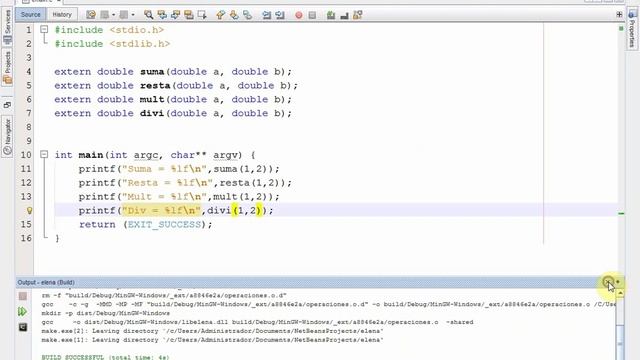The image size is (640, 360).
Task: Click the split editor plus icon
Action: click(619, 14)
